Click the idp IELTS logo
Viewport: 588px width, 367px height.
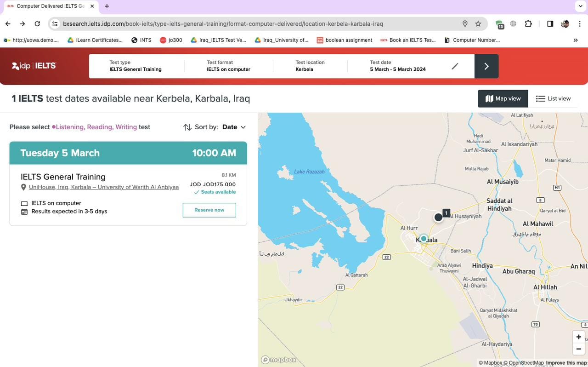click(34, 66)
